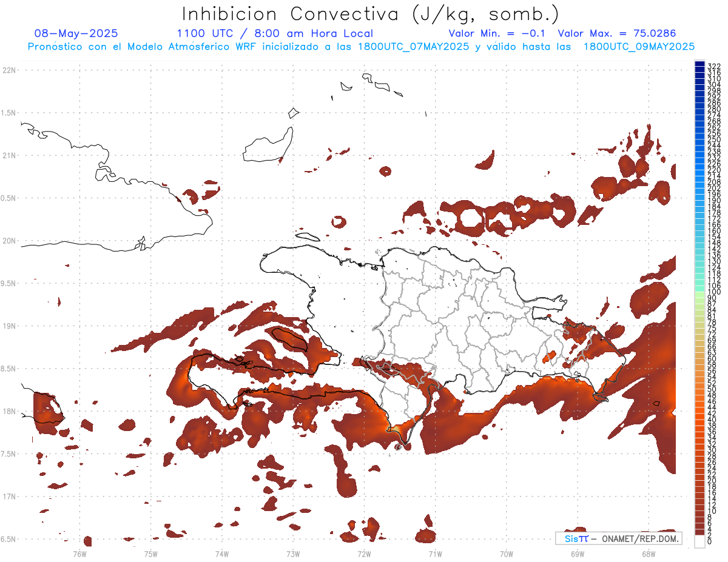
Task: Click the '18N' latitude label
Action: 9,412
